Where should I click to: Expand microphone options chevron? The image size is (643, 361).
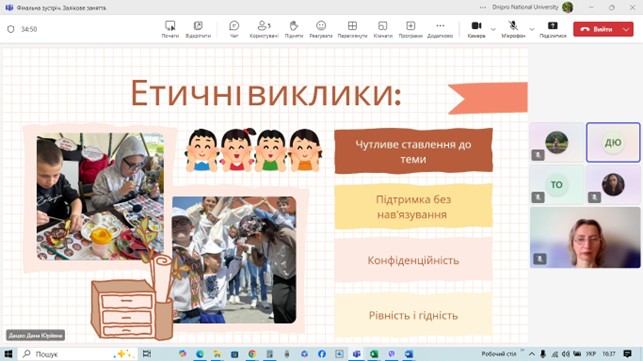click(x=532, y=29)
